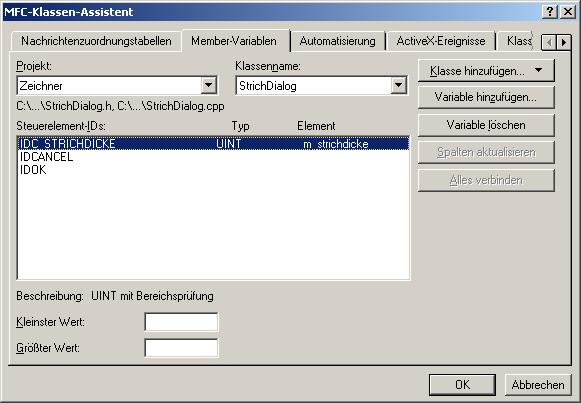Open the partially hidden Klass tab
581x403 pixels.
tap(518, 41)
